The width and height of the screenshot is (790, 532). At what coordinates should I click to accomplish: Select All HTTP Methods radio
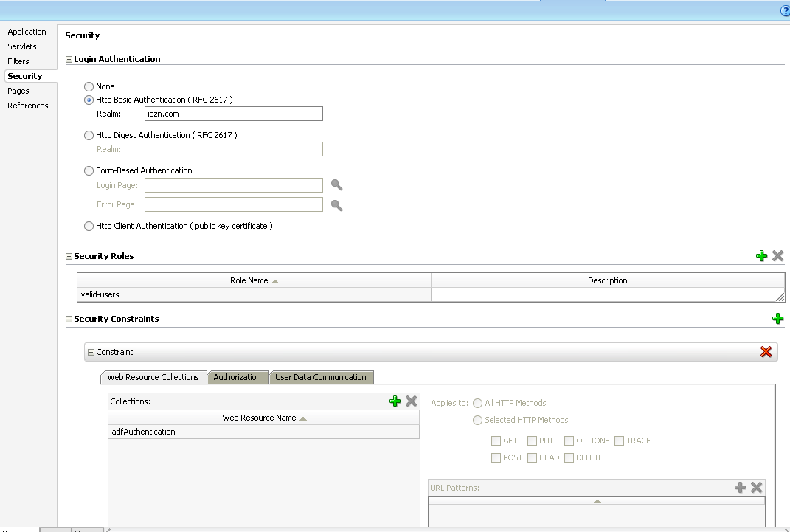click(x=478, y=403)
